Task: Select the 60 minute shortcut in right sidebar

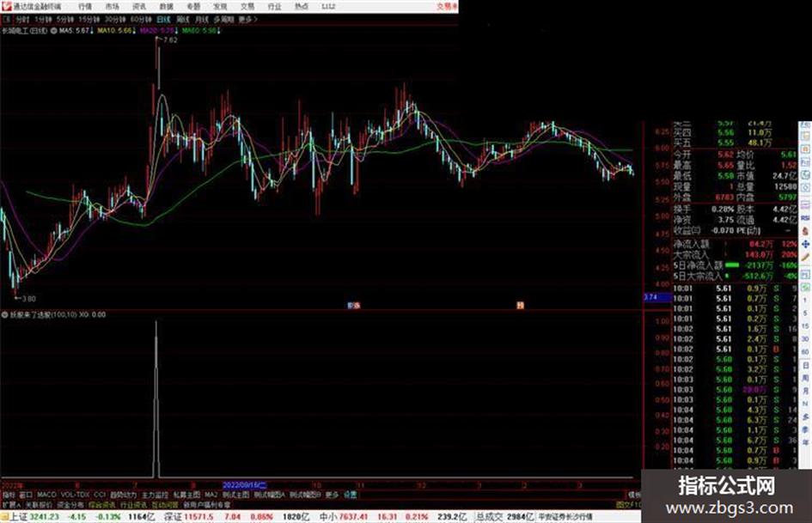Action: 805,351
